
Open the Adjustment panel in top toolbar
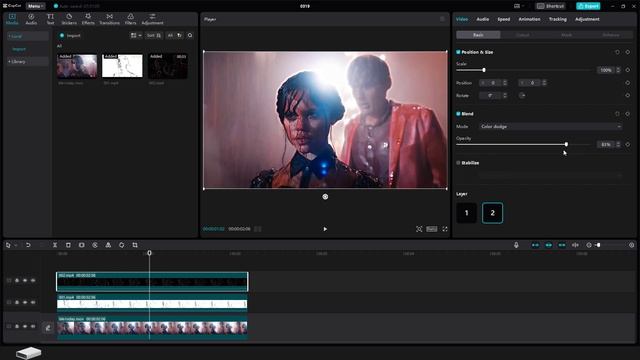(x=152, y=19)
